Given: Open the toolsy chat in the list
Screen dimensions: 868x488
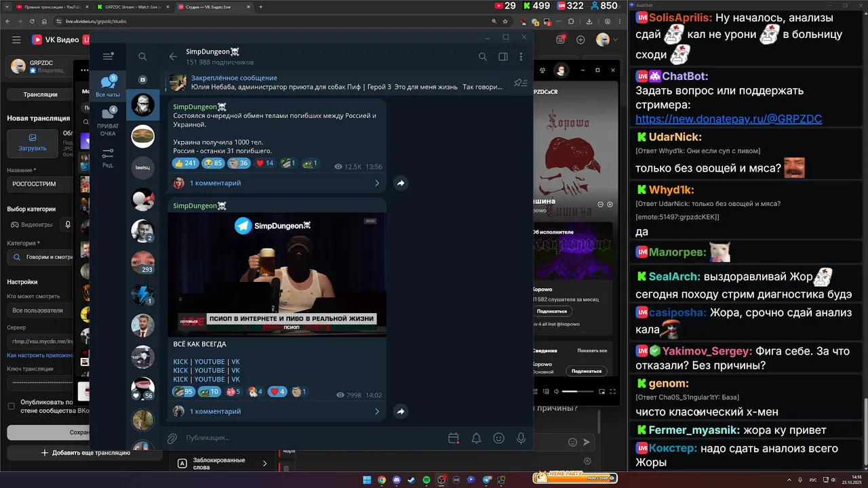Looking at the screenshot, I should [x=143, y=167].
